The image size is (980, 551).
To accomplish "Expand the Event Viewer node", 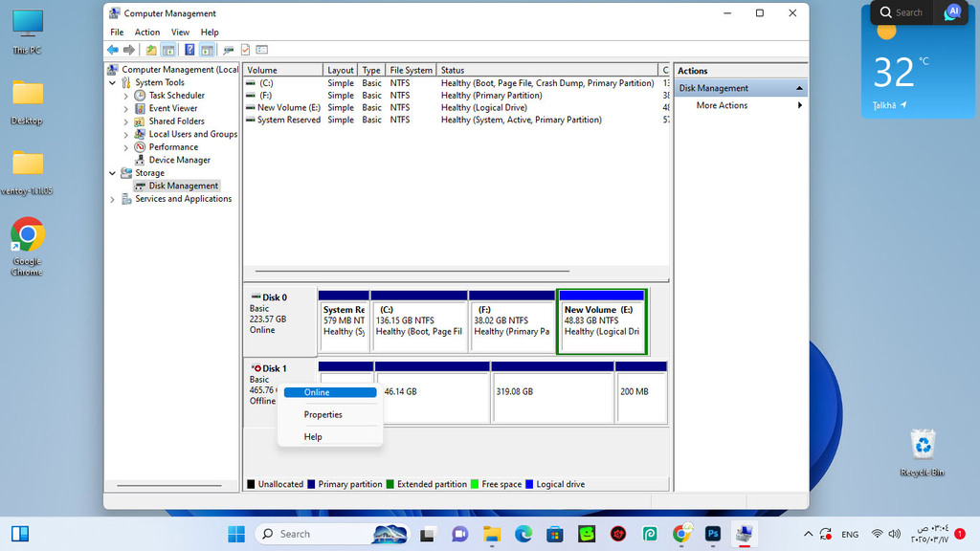I will [125, 109].
